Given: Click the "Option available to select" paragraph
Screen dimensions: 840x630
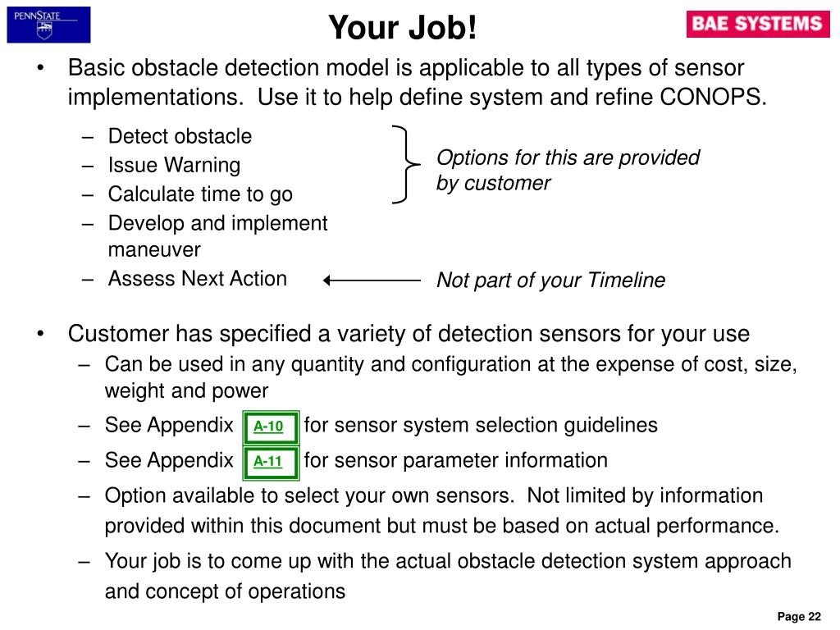Looking at the screenshot, I should click(442, 510).
